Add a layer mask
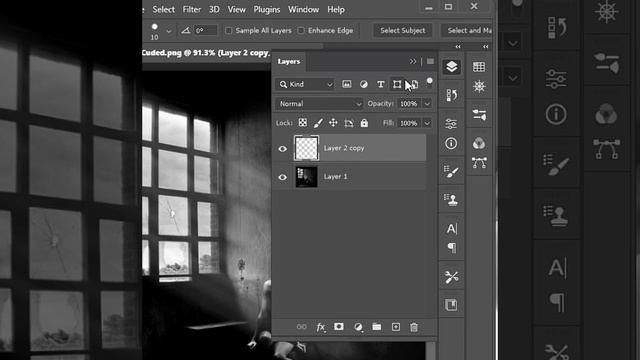 click(x=339, y=327)
